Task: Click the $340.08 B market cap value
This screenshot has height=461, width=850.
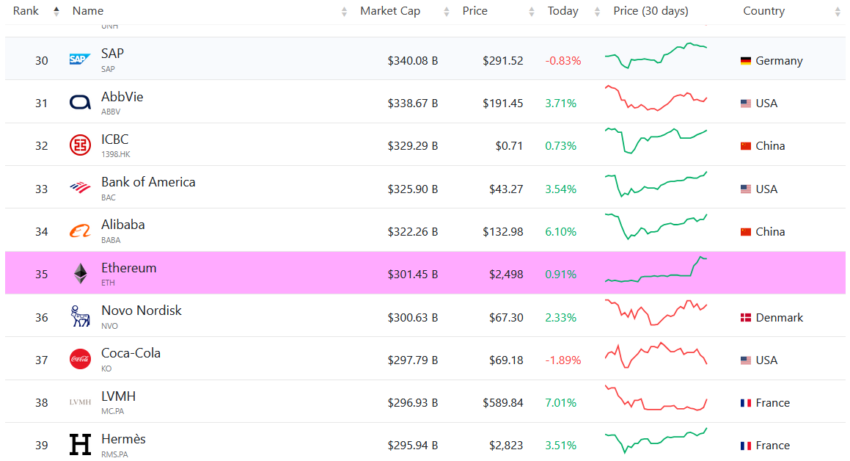Action: 413,61
